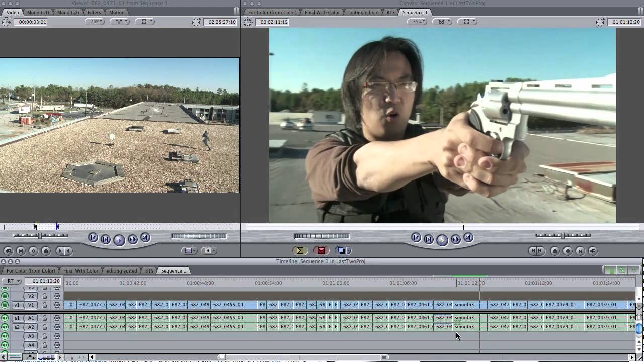Click Mark Clip button in Canvas
644x362 pixels.
coord(580,251)
